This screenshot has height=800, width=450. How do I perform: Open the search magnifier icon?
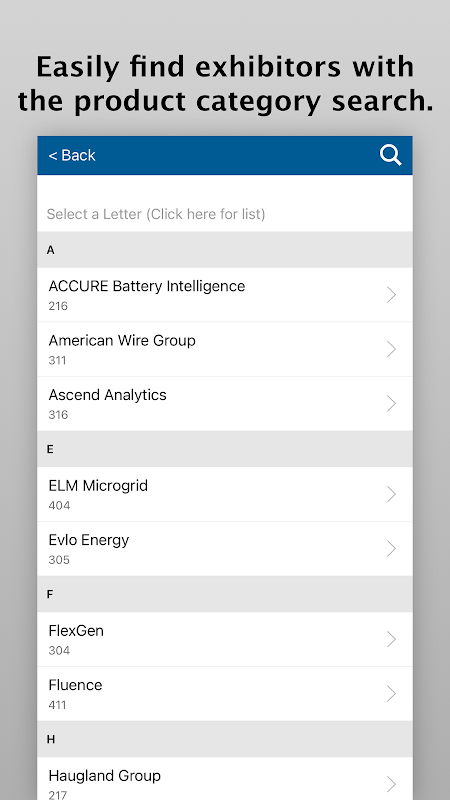(x=390, y=155)
